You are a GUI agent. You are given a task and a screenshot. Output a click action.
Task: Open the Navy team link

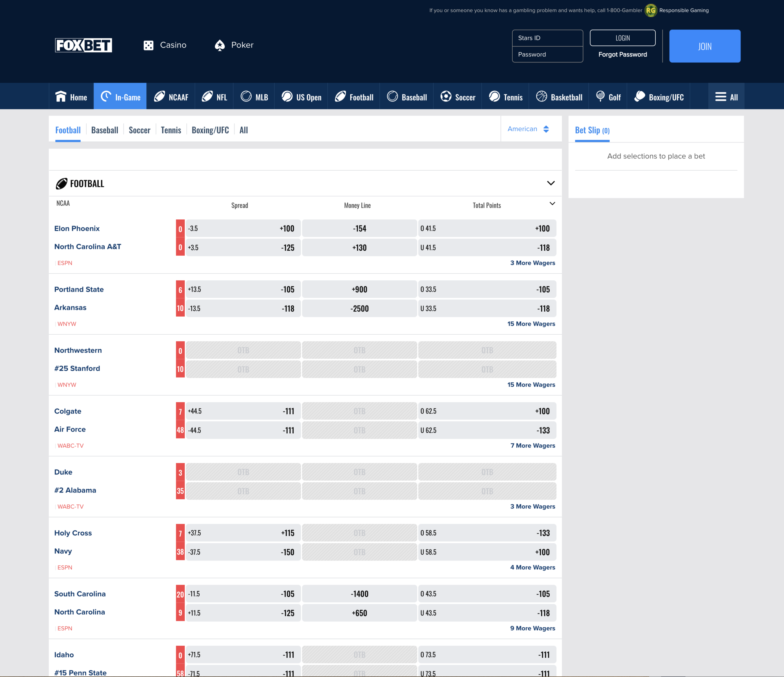point(63,551)
